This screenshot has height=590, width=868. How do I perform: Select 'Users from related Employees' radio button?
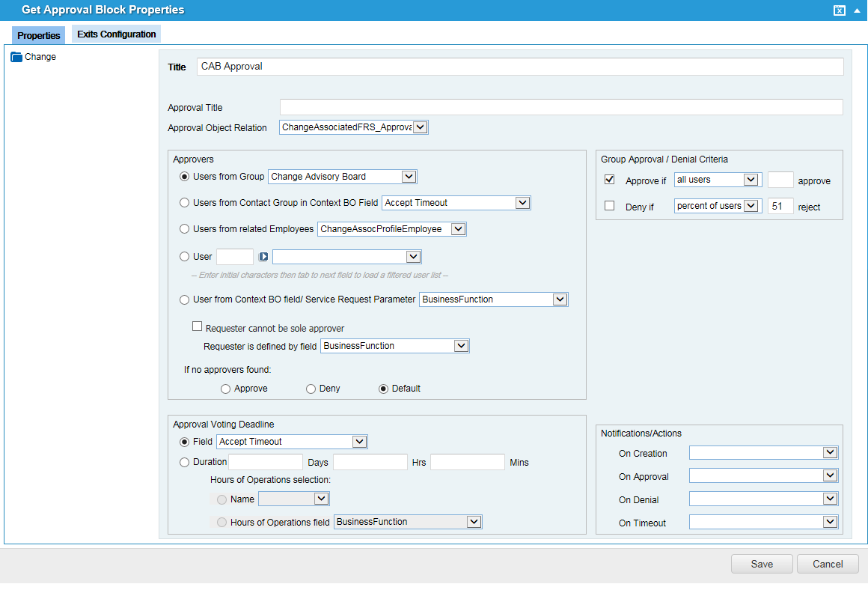click(x=185, y=229)
